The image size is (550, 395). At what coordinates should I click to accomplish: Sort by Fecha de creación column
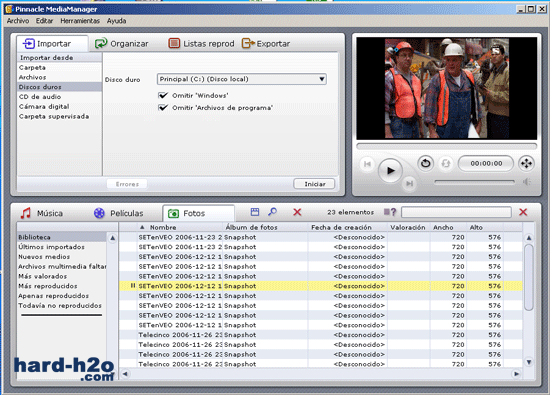[348, 227]
